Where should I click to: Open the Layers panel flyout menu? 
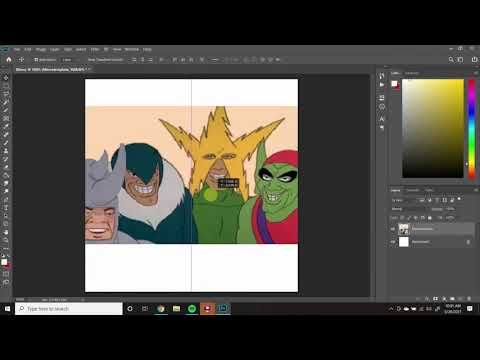coord(476,190)
